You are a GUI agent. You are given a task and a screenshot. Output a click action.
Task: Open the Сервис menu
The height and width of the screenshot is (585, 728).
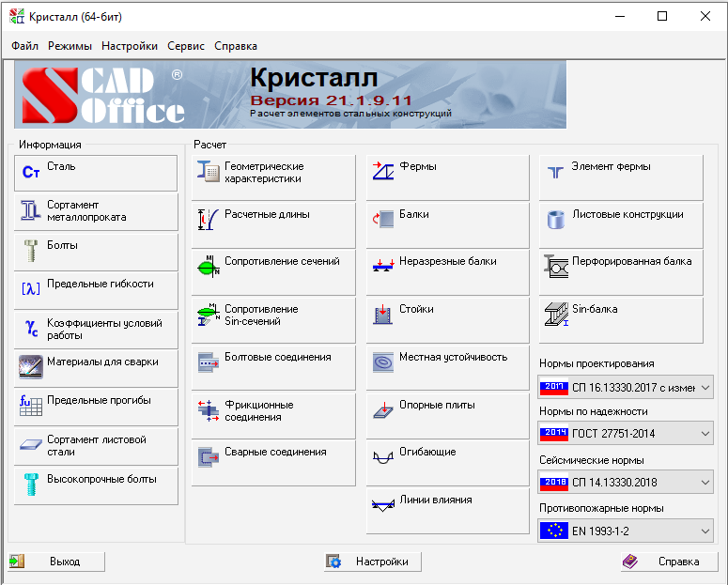coord(186,46)
